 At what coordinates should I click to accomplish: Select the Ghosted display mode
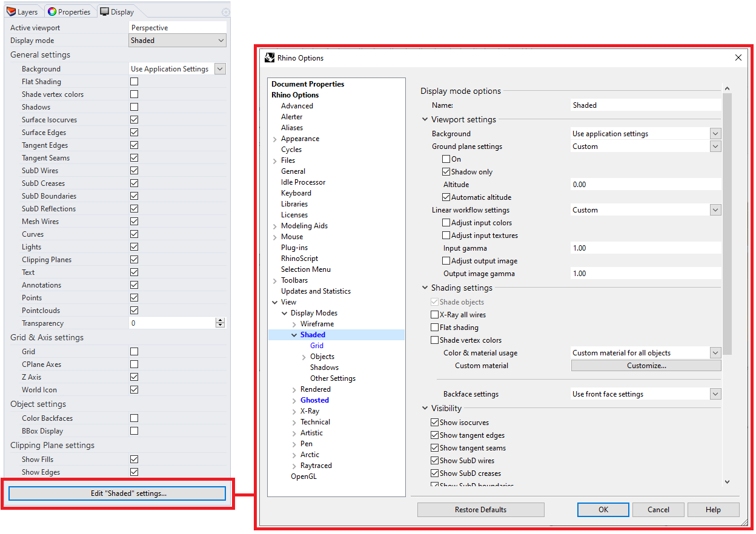click(x=314, y=400)
